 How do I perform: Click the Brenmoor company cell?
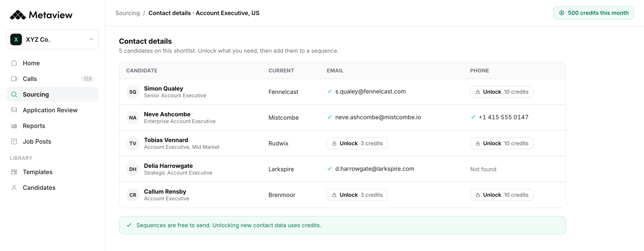(282, 195)
